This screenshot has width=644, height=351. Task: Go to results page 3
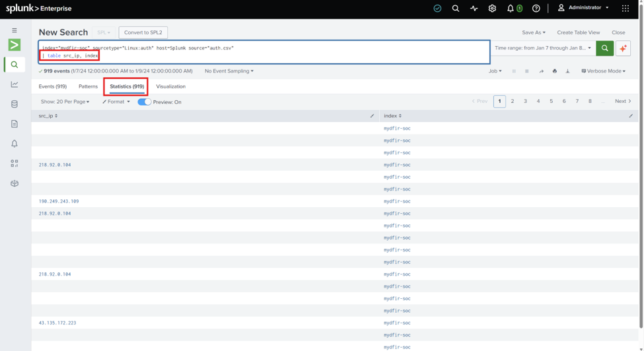point(525,102)
